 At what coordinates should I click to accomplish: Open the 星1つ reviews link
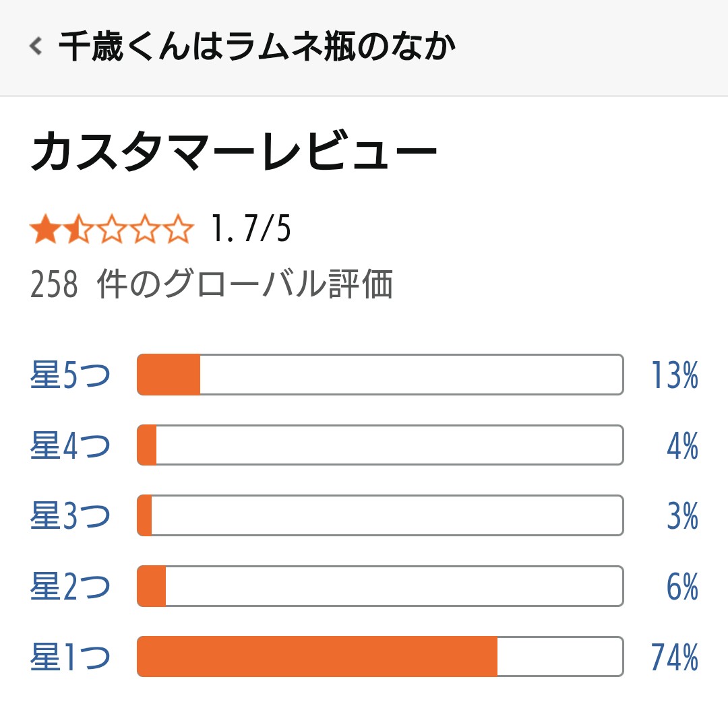click(70, 657)
